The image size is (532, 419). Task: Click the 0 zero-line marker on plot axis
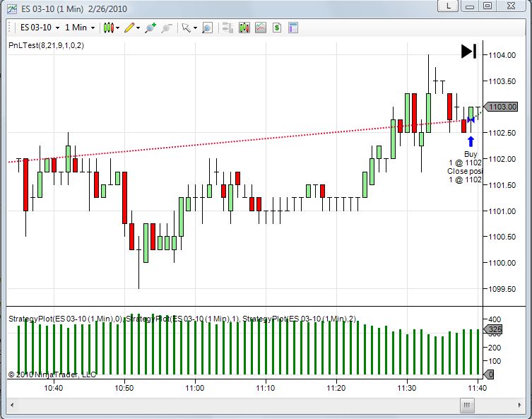point(489,374)
